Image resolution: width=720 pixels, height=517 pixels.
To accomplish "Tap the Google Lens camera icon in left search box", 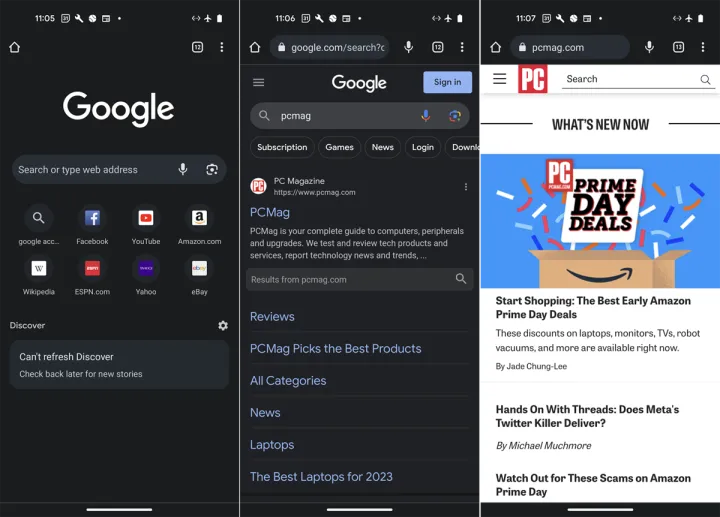I will (x=212, y=170).
